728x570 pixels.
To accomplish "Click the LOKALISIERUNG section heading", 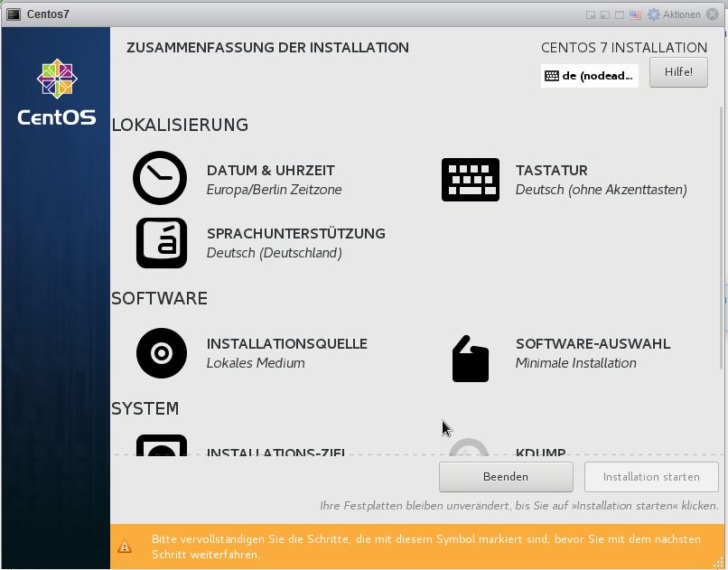I will click(x=180, y=125).
